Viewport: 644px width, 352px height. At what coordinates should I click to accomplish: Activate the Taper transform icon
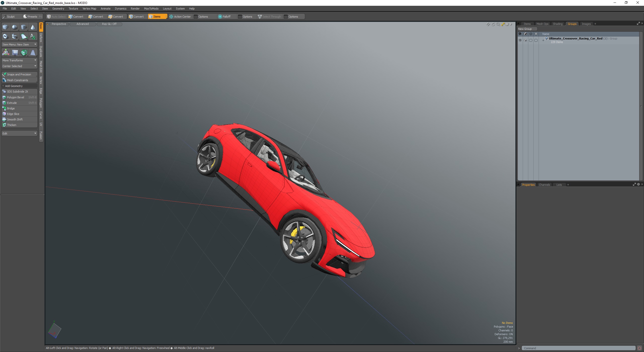[33, 53]
